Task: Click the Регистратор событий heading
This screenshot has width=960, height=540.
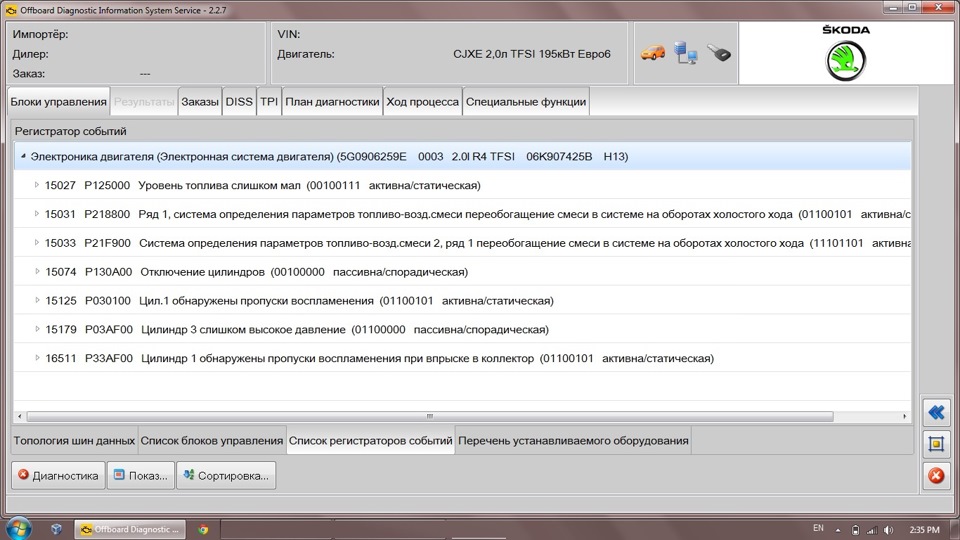Action: click(70, 131)
